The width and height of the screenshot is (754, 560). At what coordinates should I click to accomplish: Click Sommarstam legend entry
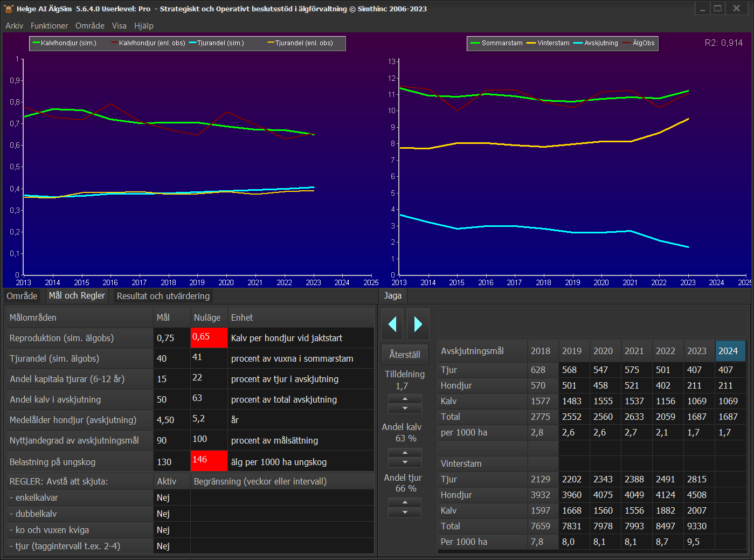(496, 43)
